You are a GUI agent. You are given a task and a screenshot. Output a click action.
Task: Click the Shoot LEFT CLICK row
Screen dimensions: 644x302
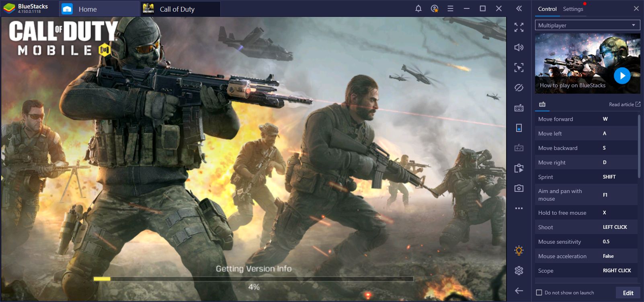point(586,227)
